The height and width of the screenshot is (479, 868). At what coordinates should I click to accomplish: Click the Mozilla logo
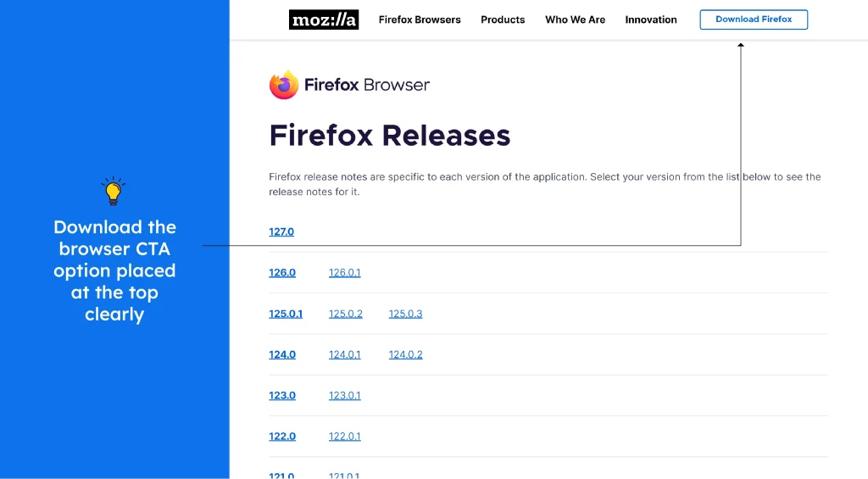click(324, 20)
